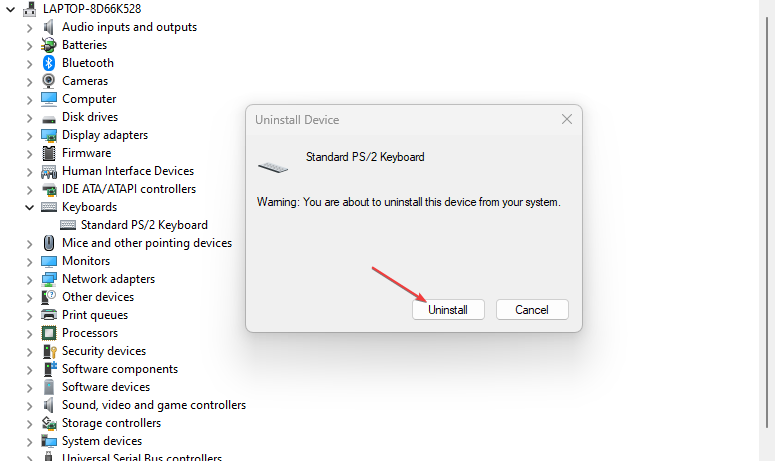Expand Audio inputs and outputs chevron
This screenshot has width=775, height=461.
(29, 27)
